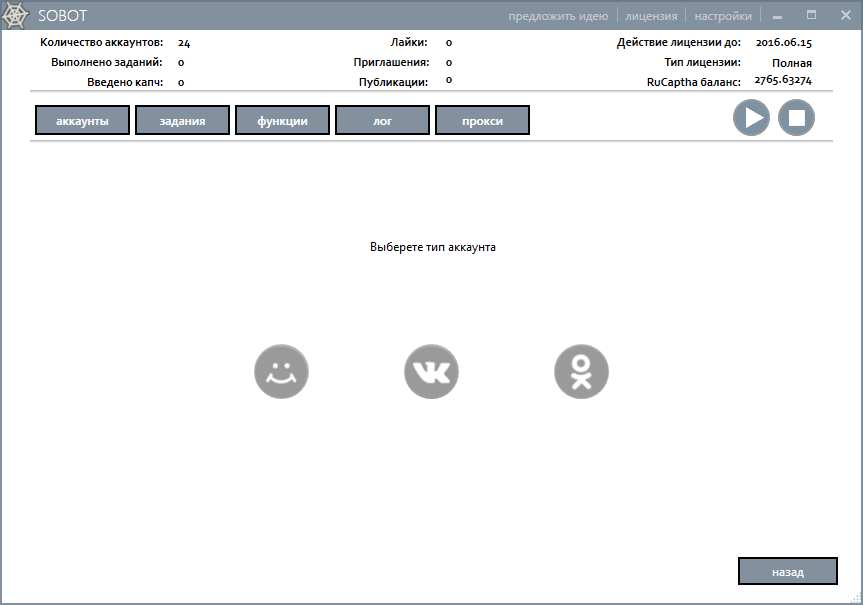Open настройки in the title bar
This screenshot has height=605, width=863.
[x=723, y=17]
